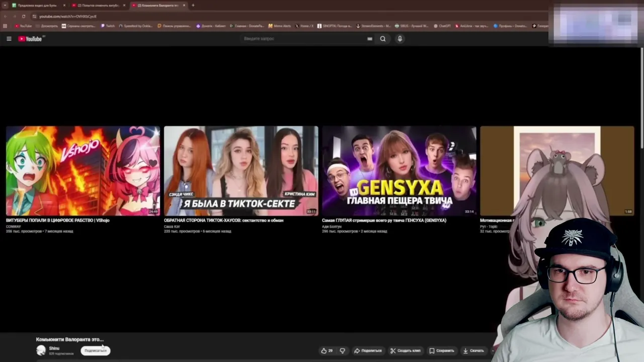Click the YouTube search magnifier button
This screenshot has width=644, height=362.
coord(383,39)
